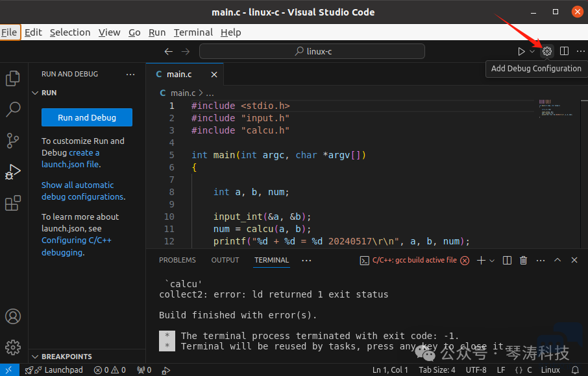Close the terminal panel

[x=574, y=260]
